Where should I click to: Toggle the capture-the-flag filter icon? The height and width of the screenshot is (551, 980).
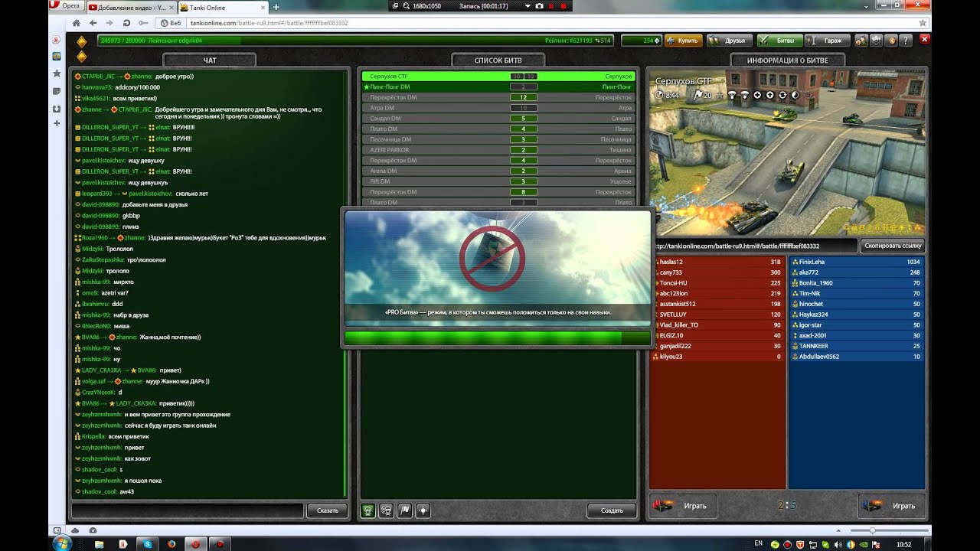(x=404, y=510)
